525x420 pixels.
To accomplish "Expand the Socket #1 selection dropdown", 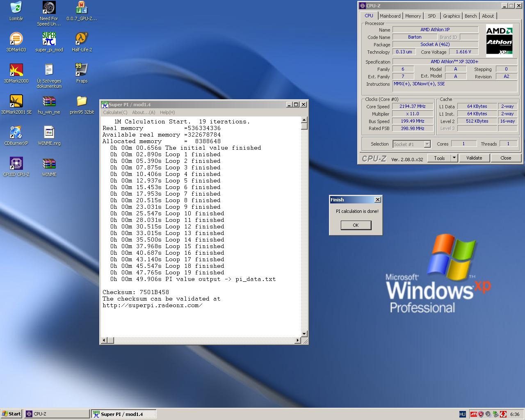I will 427,144.
